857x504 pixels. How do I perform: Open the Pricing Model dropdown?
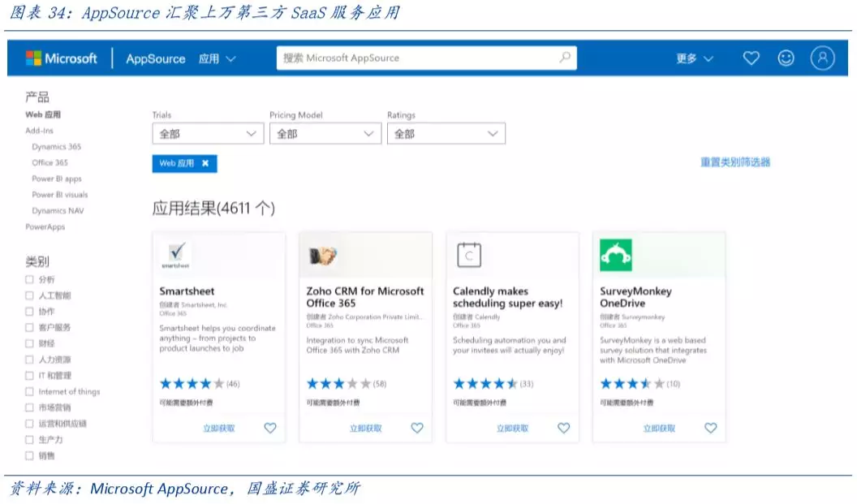(325, 133)
